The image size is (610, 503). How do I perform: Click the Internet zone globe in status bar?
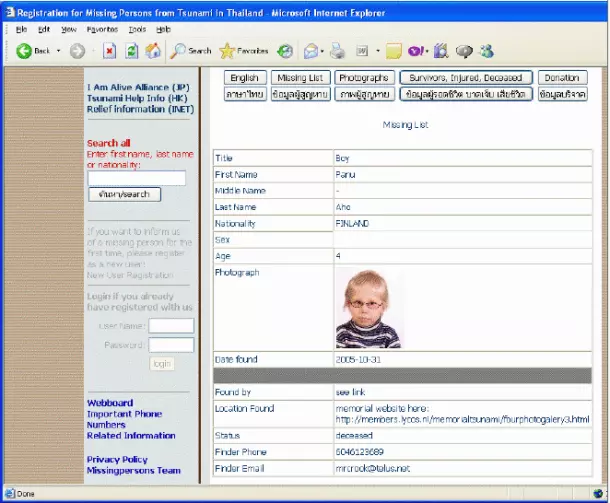click(598, 494)
